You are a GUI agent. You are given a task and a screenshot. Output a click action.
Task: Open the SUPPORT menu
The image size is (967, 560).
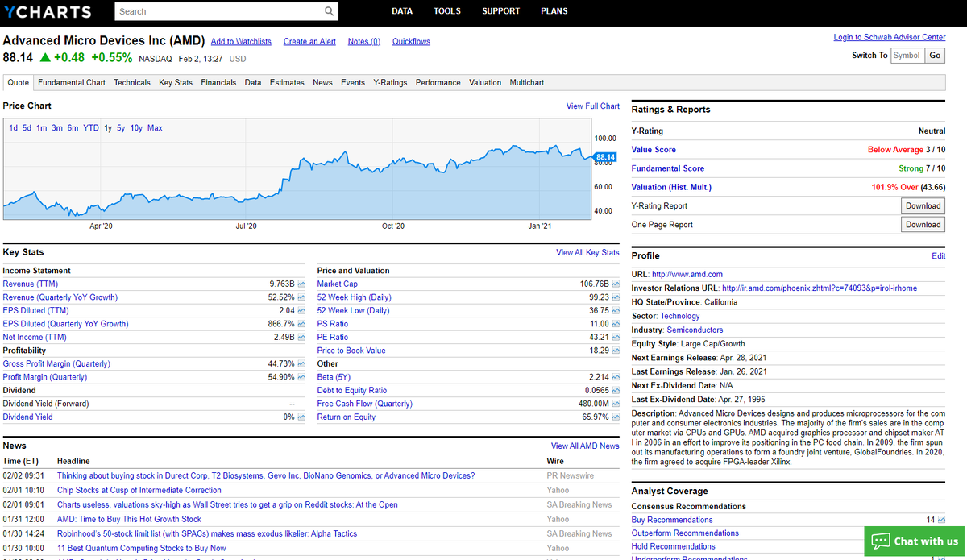pyautogui.click(x=501, y=11)
